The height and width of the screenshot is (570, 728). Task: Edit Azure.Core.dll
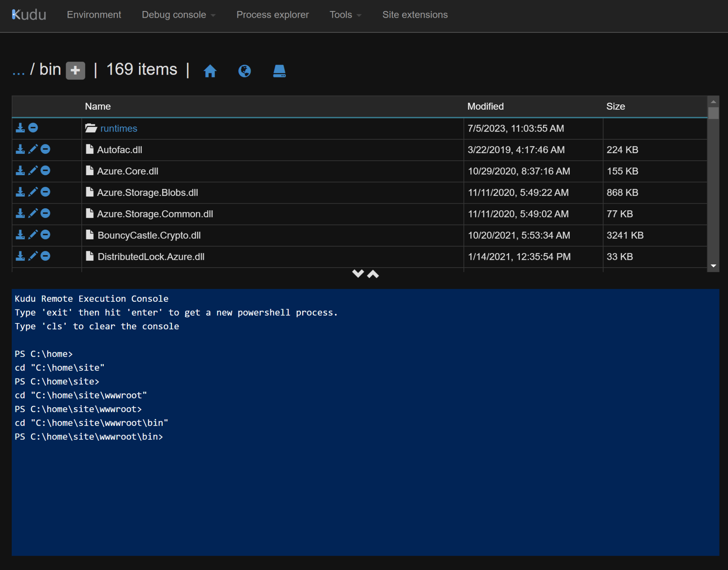click(33, 171)
